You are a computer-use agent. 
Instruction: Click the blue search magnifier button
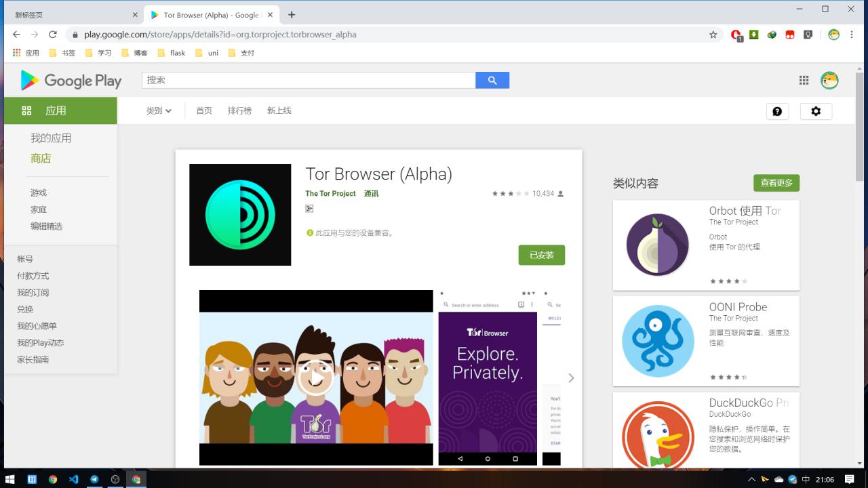click(x=492, y=80)
